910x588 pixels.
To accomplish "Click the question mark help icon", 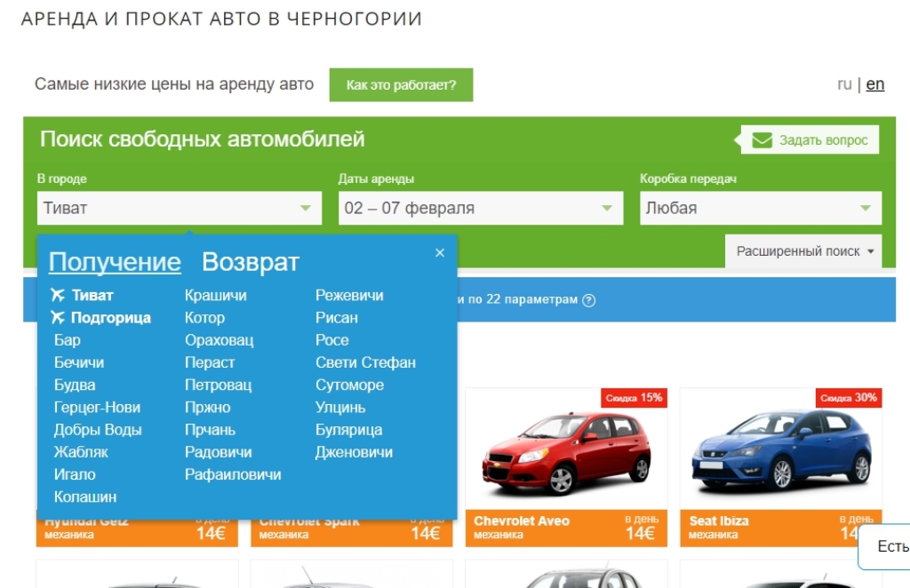I will 588,300.
